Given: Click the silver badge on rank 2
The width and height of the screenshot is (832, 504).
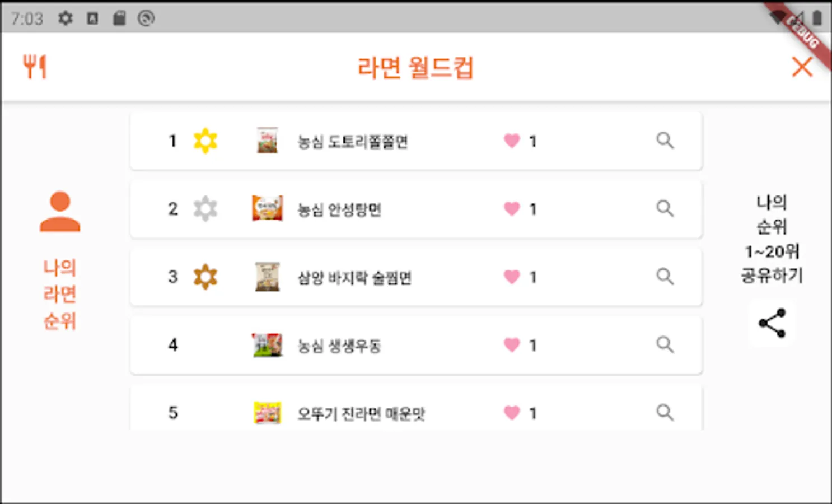Looking at the screenshot, I should tap(205, 208).
